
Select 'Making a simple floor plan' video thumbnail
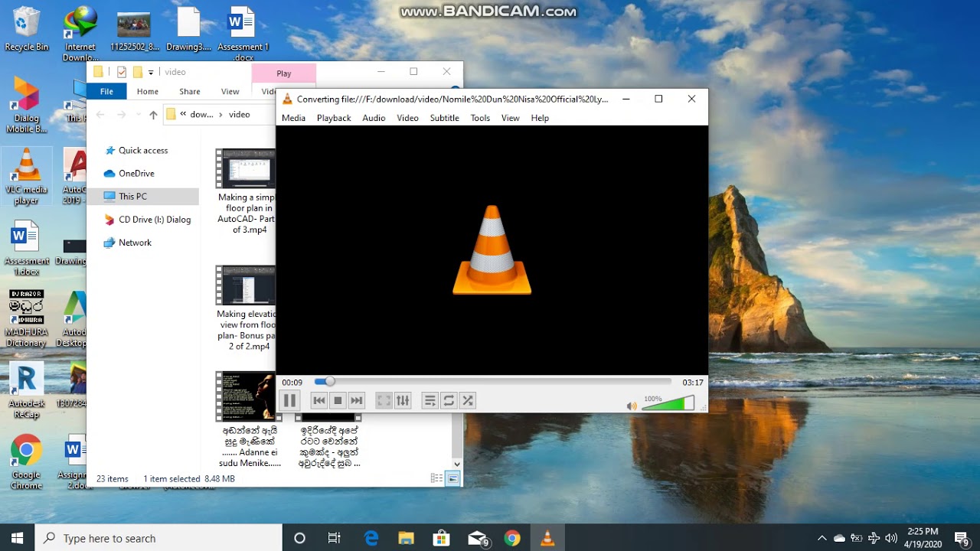(x=246, y=168)
